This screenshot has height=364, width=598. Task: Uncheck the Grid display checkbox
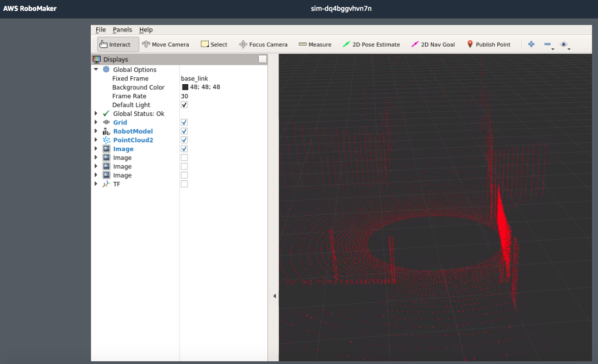click(x=184, y=122)
